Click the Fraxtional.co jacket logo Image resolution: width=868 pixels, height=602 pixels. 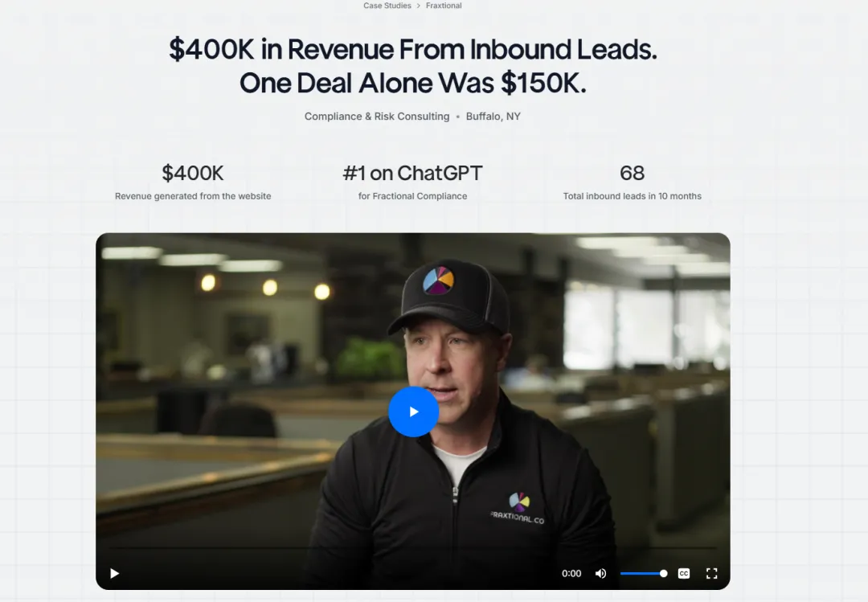(518, 508)
